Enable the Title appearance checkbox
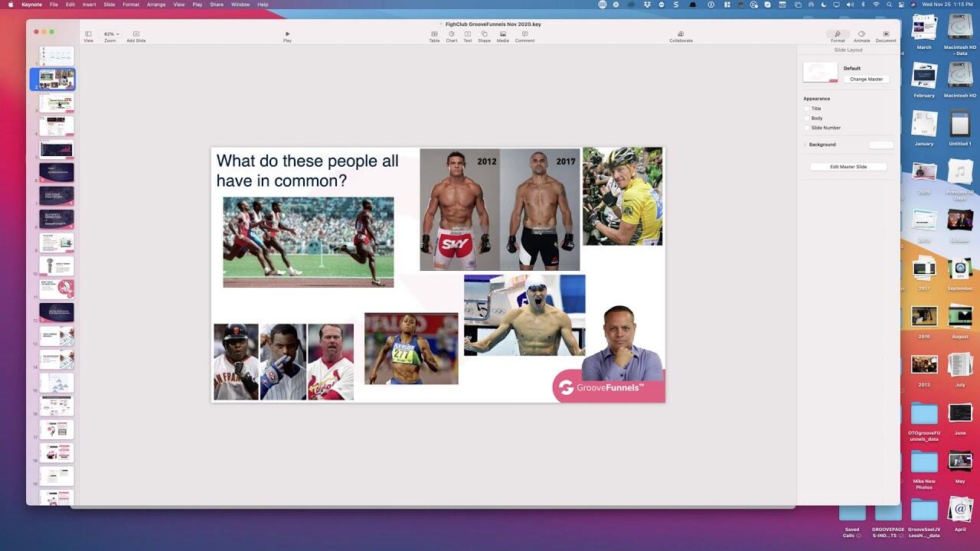The image size is (980, 551). tap(806, 109)
